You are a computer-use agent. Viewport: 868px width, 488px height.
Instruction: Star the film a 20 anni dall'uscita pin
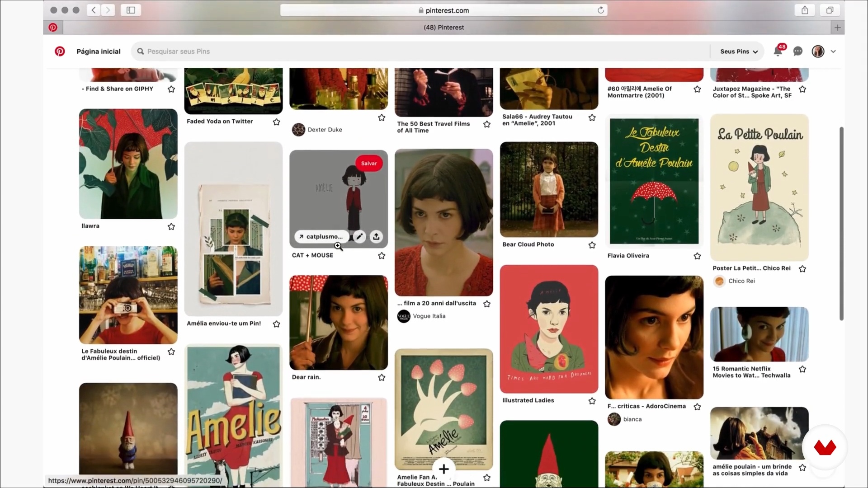[x=487, y=304]
